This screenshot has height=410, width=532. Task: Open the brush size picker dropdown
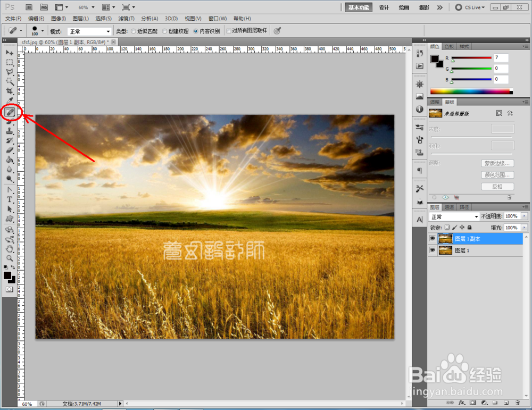pos(43,31)
